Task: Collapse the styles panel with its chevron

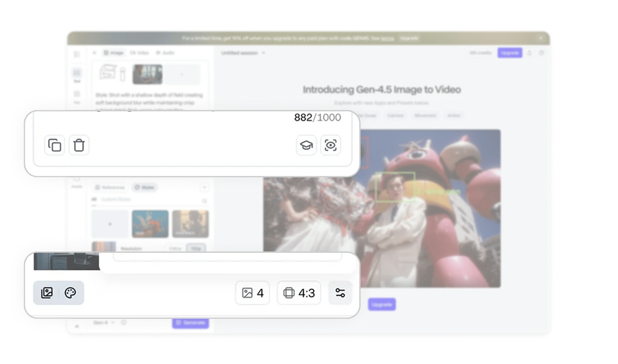Action: coord(204,187)
